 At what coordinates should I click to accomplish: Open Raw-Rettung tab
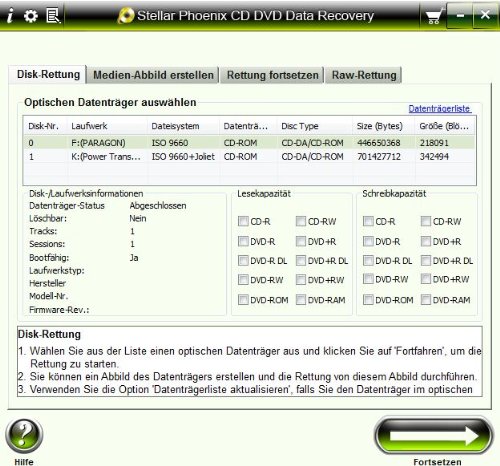click(364, 75)
